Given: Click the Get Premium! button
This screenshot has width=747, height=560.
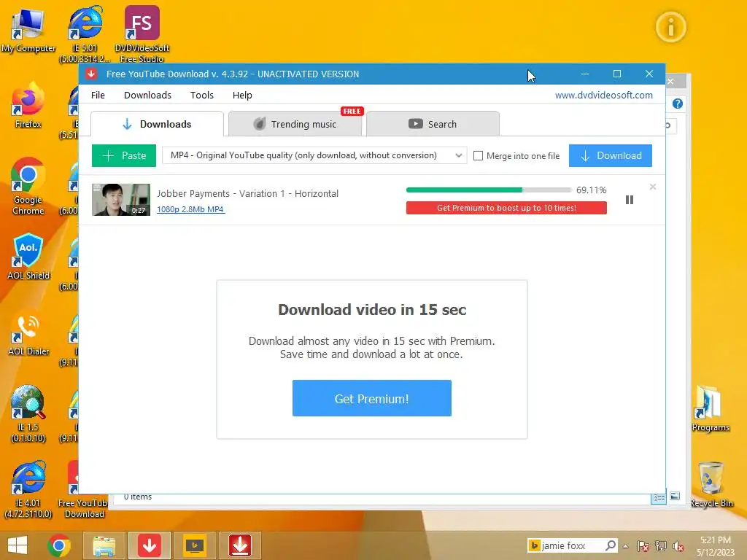Looking at the screenshot, I should (371, 398).
